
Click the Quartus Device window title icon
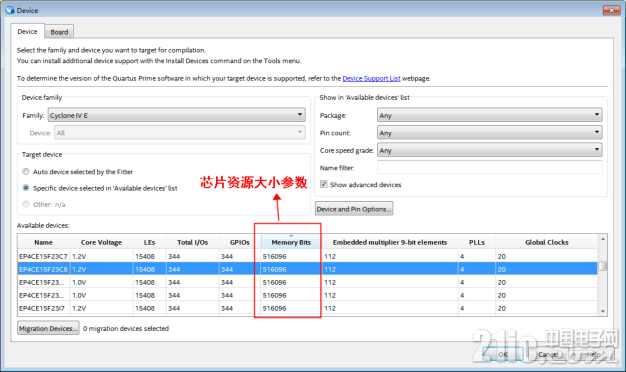[x=10, y=10]
